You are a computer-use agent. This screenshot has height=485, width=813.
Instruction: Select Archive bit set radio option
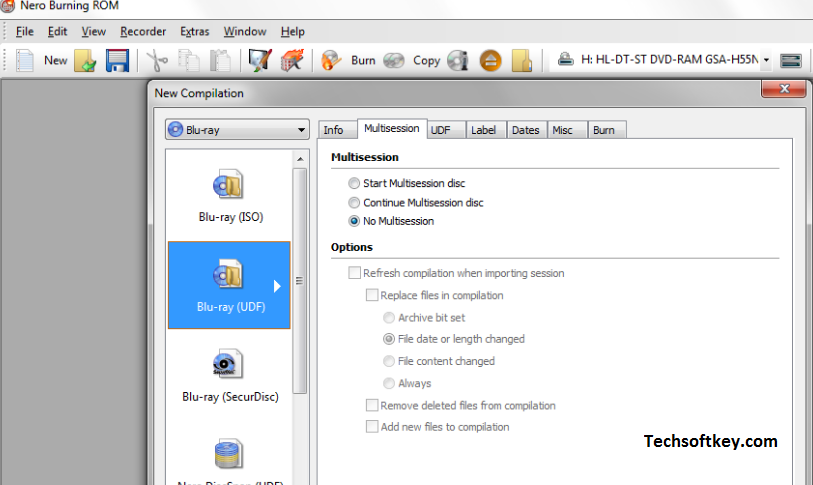[388, 317]
